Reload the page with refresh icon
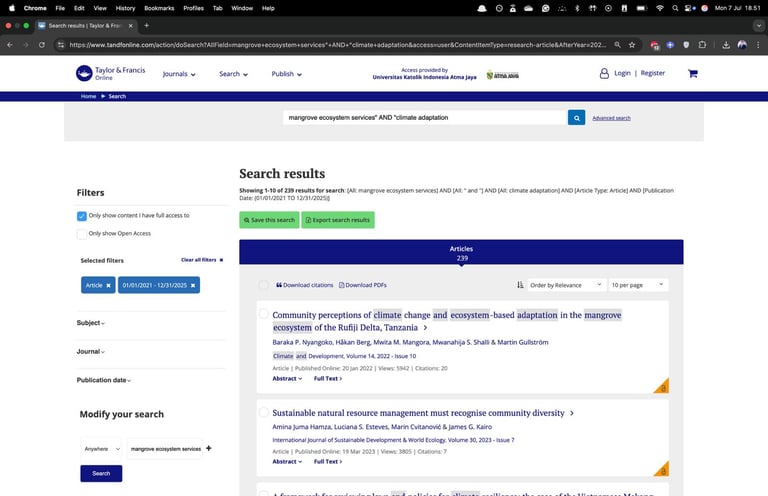Viewport: 768px width, 496px height. click(42, 45)
